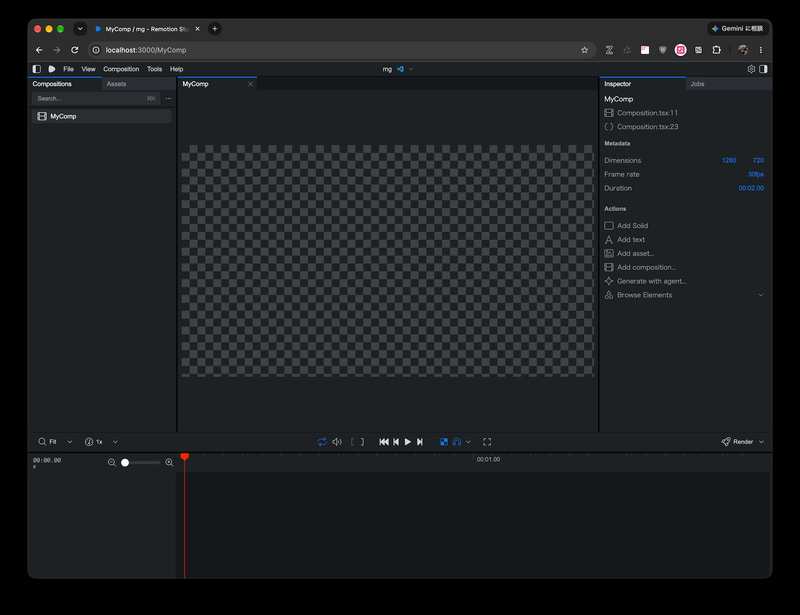Open the settings gear icon
The image size is (800, 615).
(751, 69)
